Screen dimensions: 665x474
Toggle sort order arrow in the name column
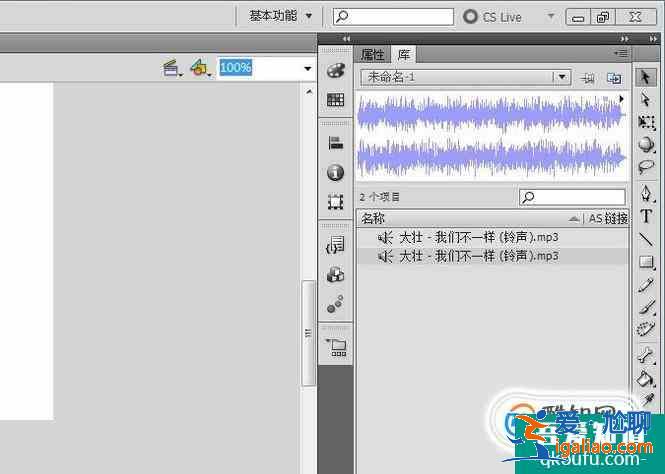[573, 219]
